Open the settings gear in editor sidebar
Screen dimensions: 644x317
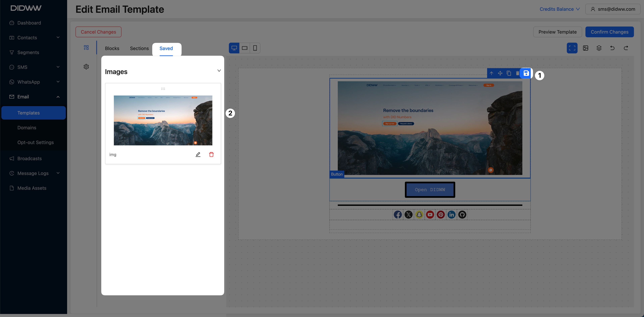coord(86,67)
